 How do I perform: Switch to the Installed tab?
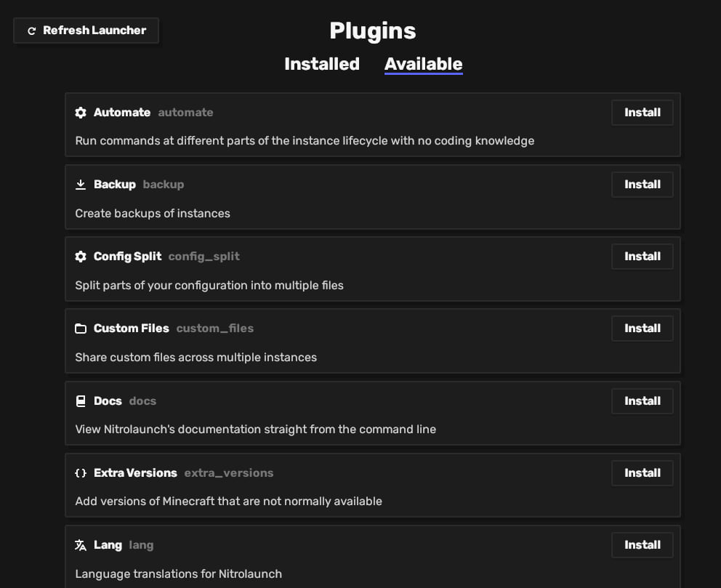coord(322,64)
